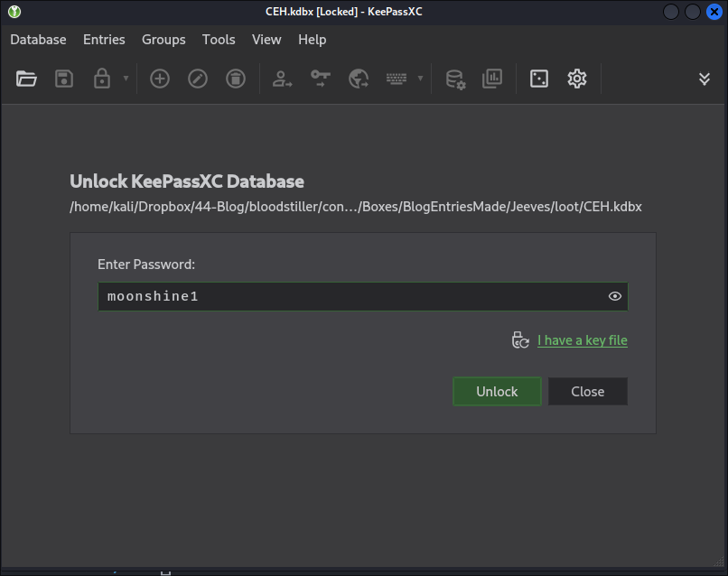This screenshot has height=576, width=728.
Task: Click the Unlock button
Action: point(497,391)
